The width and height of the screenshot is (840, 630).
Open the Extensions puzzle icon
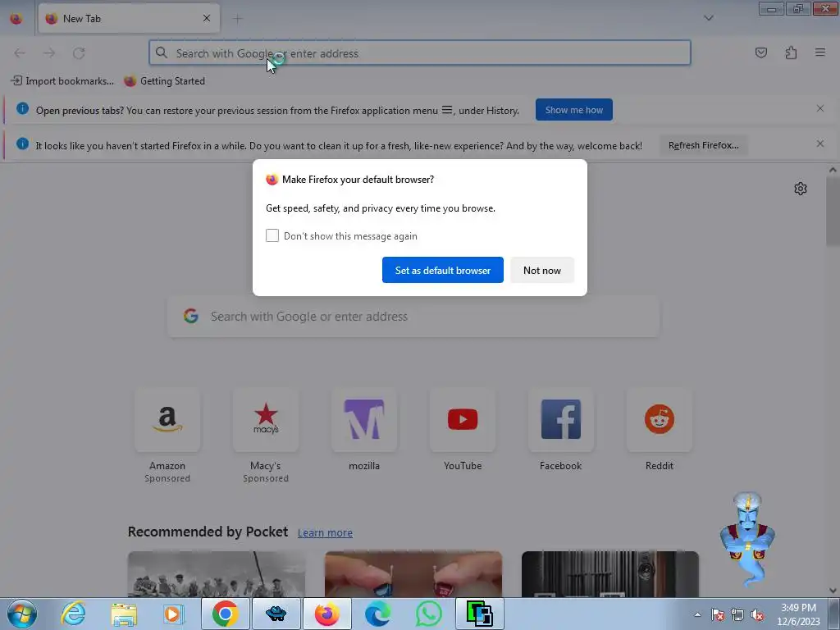tap(791, 52)
